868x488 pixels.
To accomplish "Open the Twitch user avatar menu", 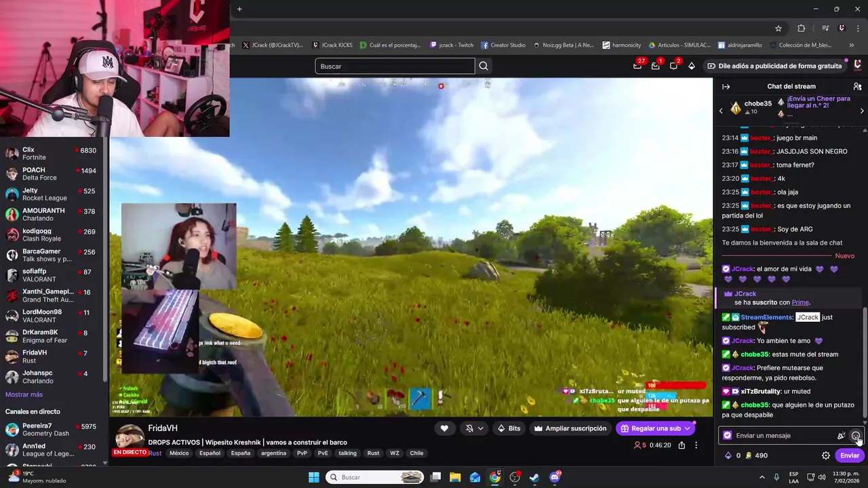I will [x=857, y=66].
